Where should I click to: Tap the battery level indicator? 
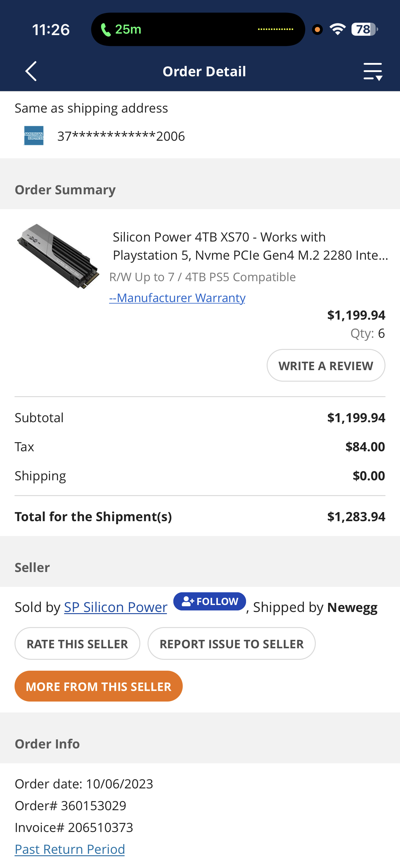click(x=364, y=29)
